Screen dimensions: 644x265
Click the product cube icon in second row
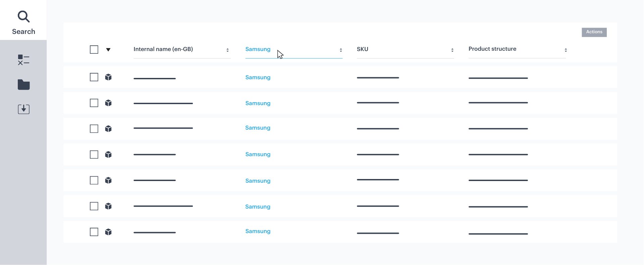point(108,103)
